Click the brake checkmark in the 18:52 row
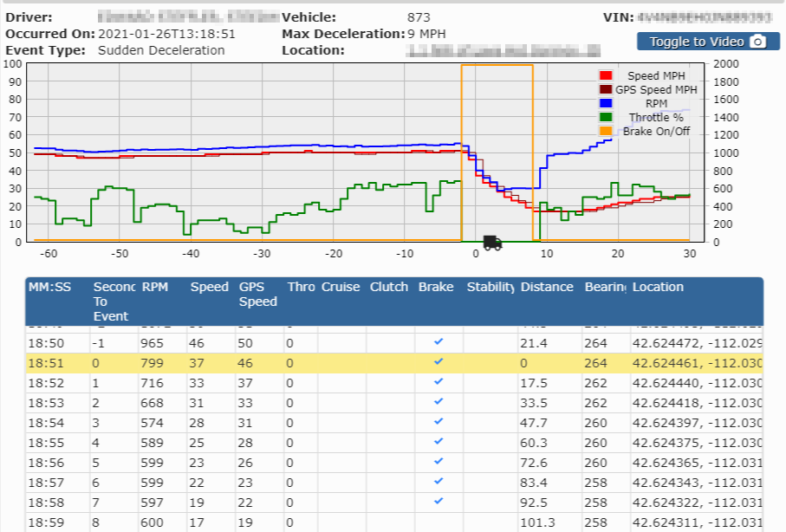786x532 pixels. pyautogui.click(x=438, y=380)
